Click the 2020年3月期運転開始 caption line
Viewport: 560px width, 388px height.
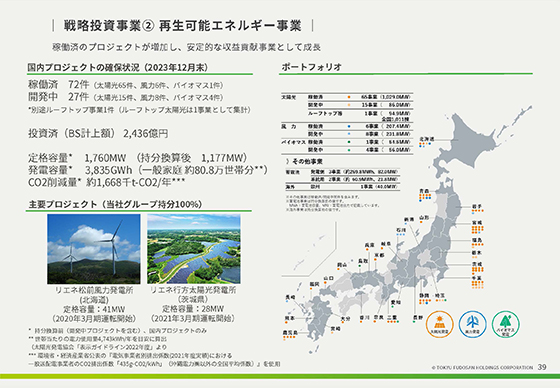(x=94, y=318)
